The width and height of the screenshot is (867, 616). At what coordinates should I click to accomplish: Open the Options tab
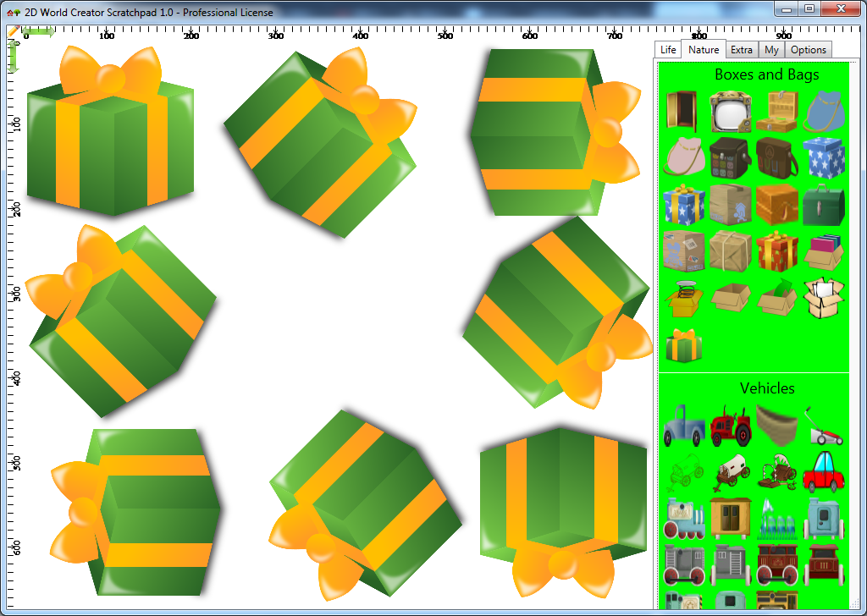point(808,50)
